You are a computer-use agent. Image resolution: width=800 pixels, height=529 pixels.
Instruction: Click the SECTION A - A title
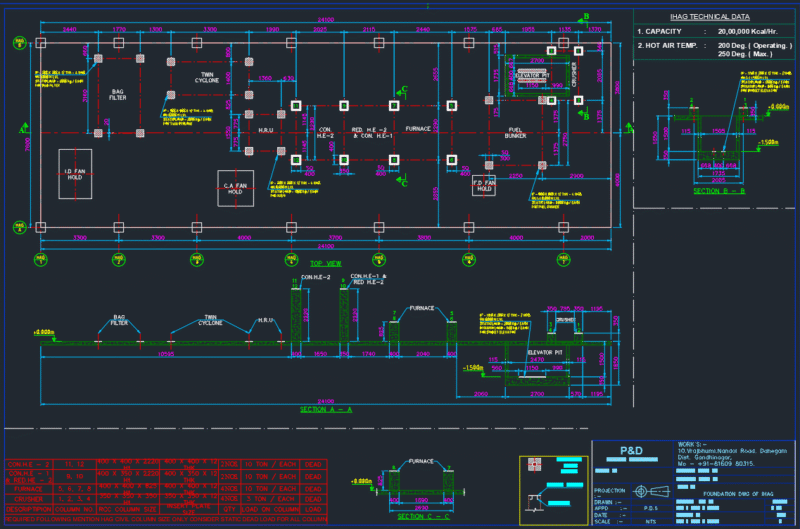tap(326, 410)
